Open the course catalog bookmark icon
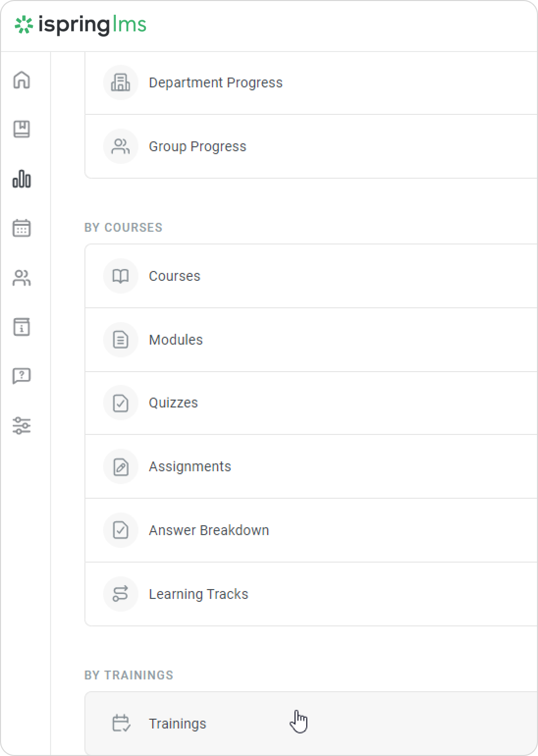This screenshot has height=756, width=538. (22, 129)
